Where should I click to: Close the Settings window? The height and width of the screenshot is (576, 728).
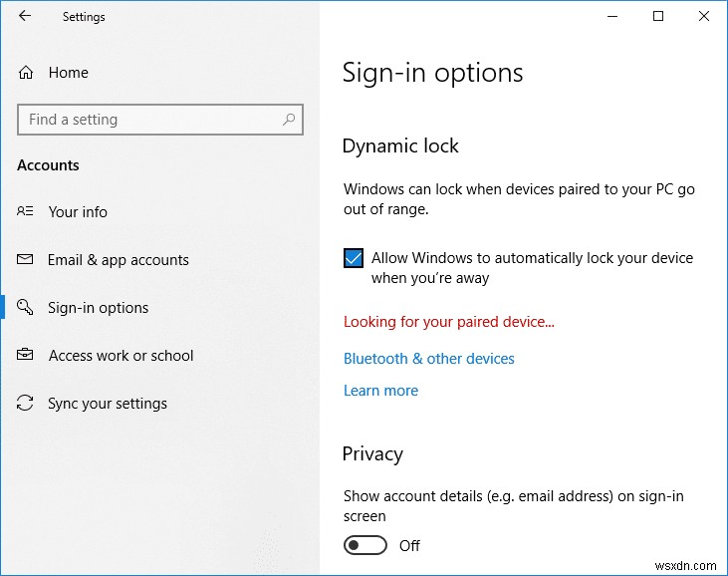pyautogui.click(x=704, y=16)
